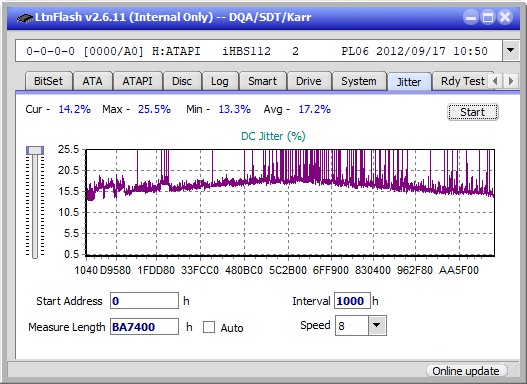This screenshot has height=384, width=527.
Task: Open the System tab
Action: tap(359, 81)
